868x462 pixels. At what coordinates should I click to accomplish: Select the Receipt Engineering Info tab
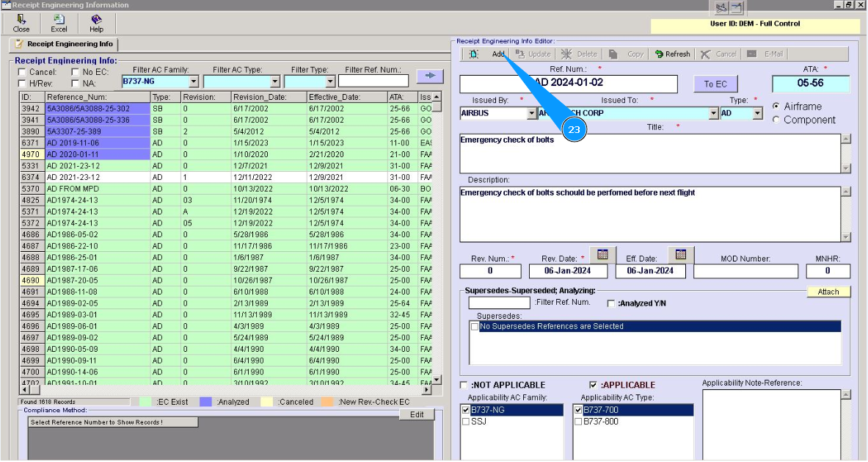(63, 45)
